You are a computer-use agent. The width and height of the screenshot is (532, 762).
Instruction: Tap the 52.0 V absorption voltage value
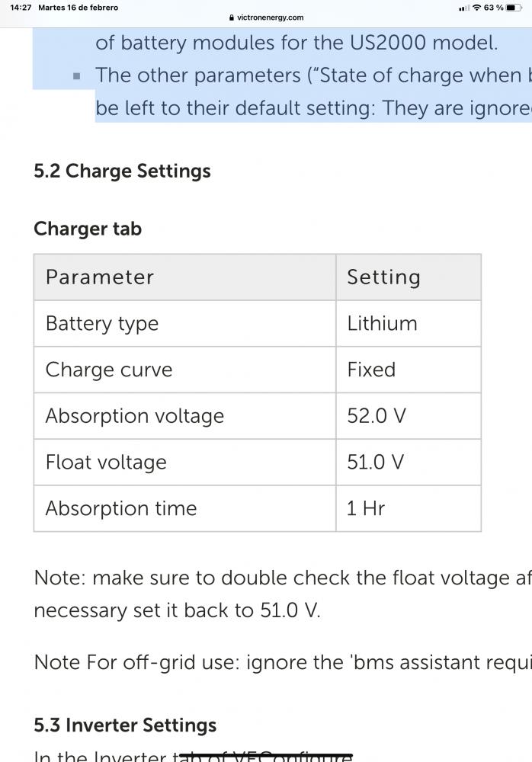(377, 416)
